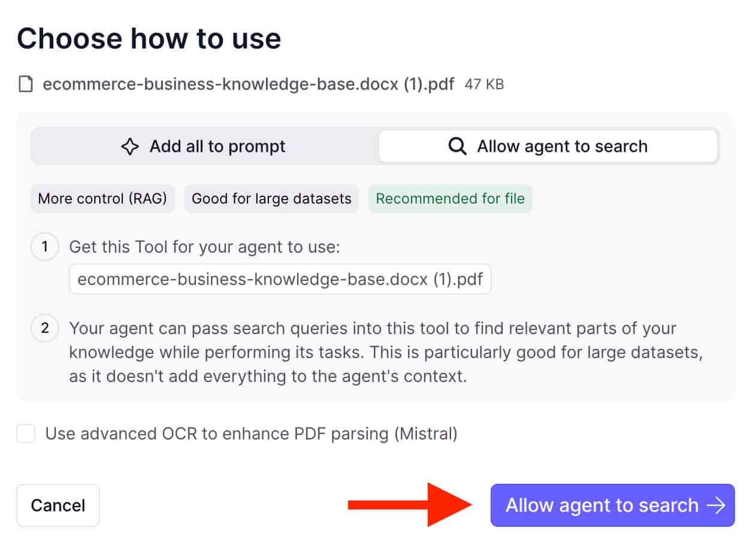
Task: Click the document file icon beside filename
Action: click(x=25, y=84)
